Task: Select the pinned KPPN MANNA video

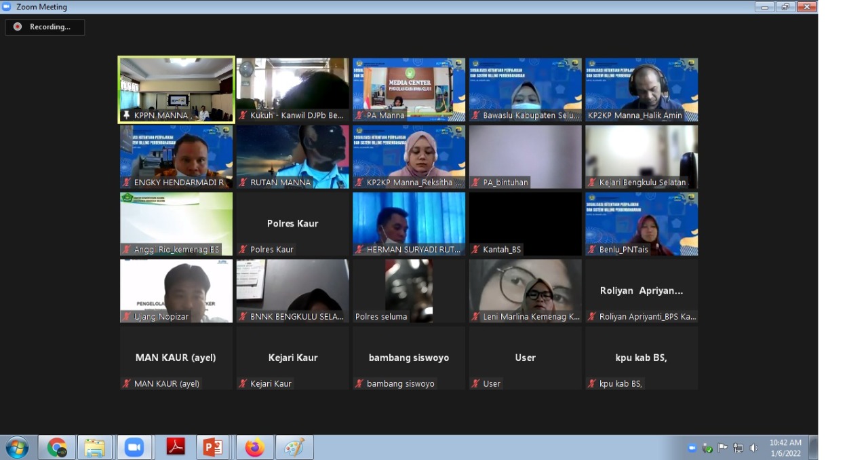Action: (176, 89)
